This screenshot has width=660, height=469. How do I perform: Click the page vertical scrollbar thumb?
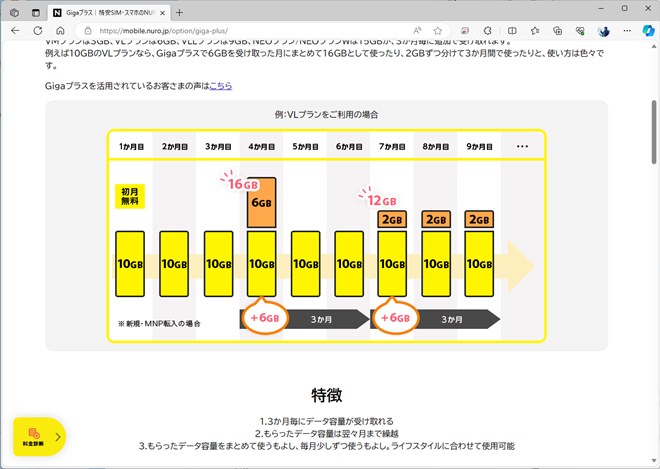pyautogui.click(x=654, y=132)
